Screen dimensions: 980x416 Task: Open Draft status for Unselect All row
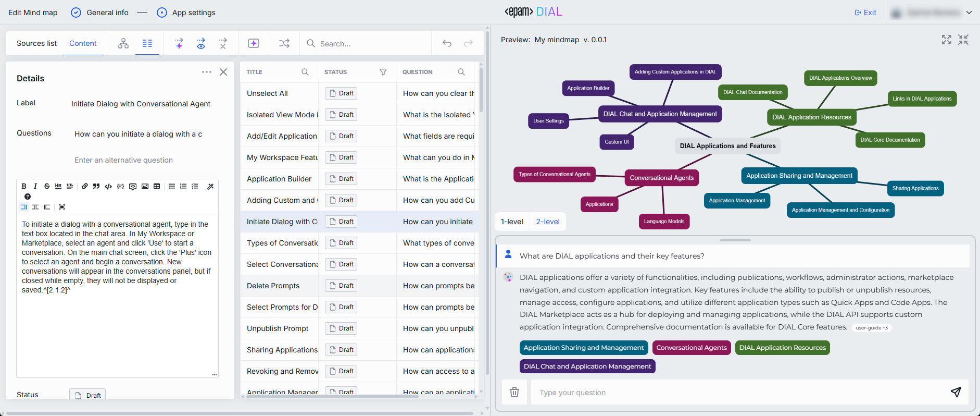[341, 93]
